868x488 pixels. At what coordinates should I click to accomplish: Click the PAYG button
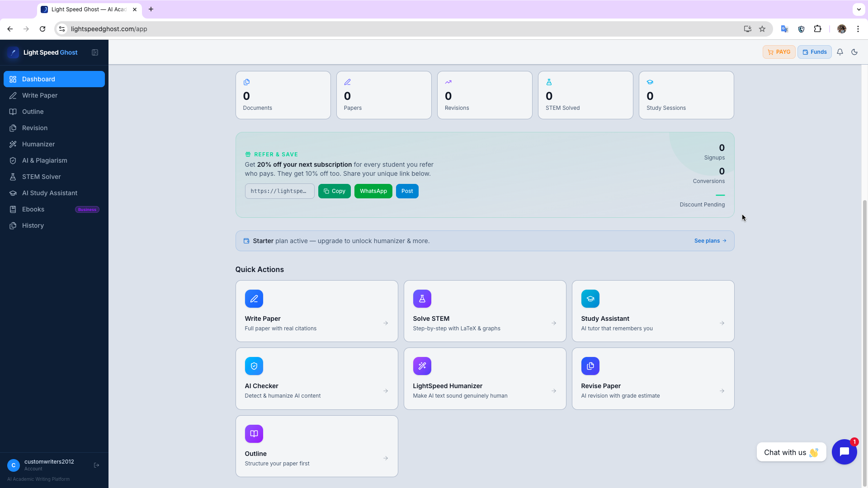(779, 52)
